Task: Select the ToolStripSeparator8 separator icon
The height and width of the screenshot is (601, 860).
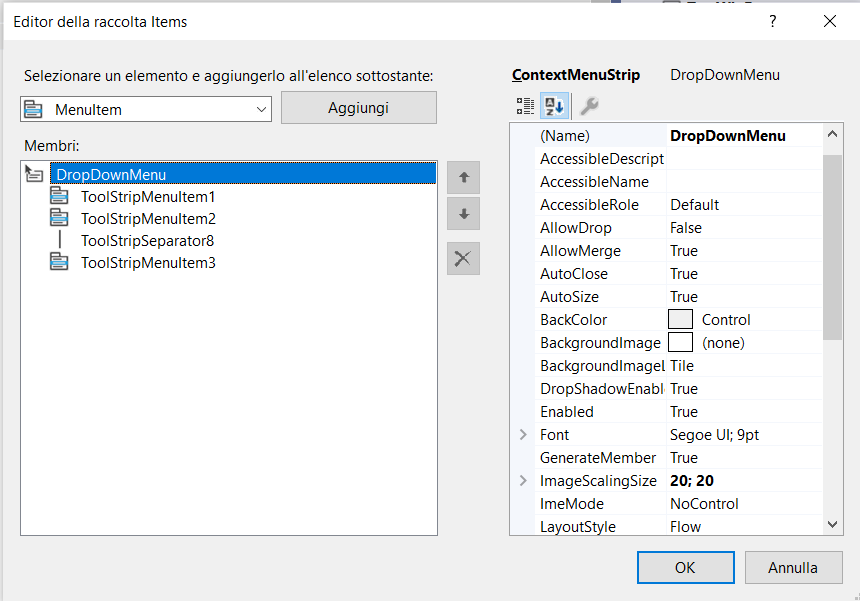Action: (61, 240)
